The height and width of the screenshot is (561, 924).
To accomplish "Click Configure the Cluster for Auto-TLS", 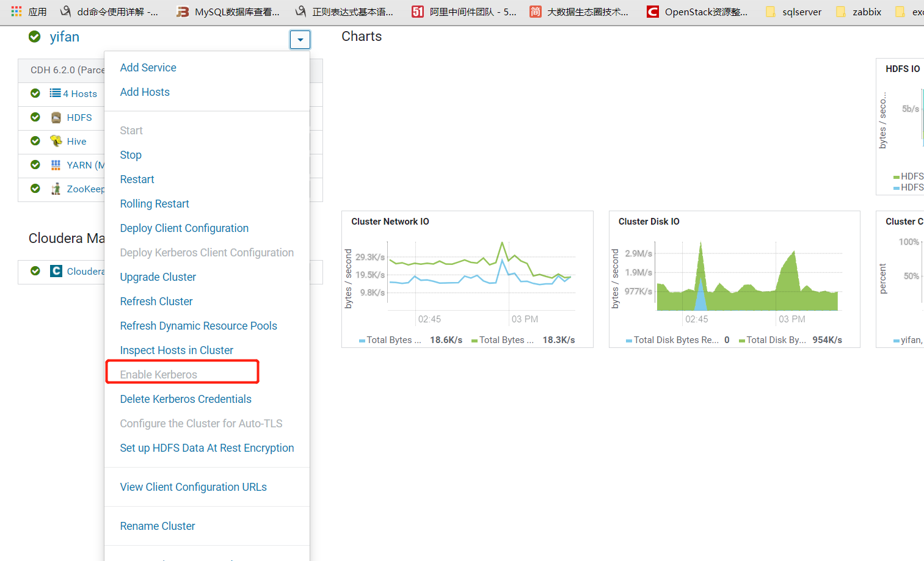I will click(x=201, y=424).
